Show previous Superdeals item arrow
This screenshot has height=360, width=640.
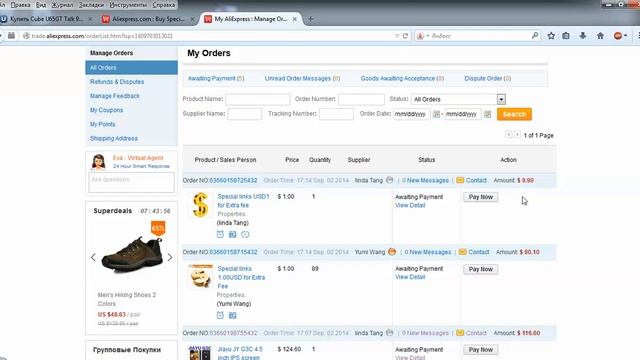93,257
